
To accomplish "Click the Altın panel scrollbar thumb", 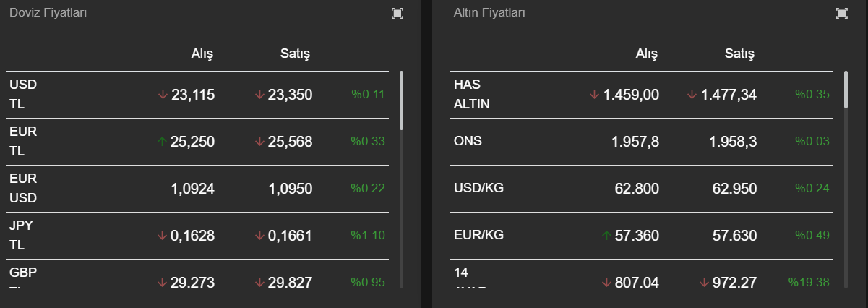I will (x=846, y=90).
